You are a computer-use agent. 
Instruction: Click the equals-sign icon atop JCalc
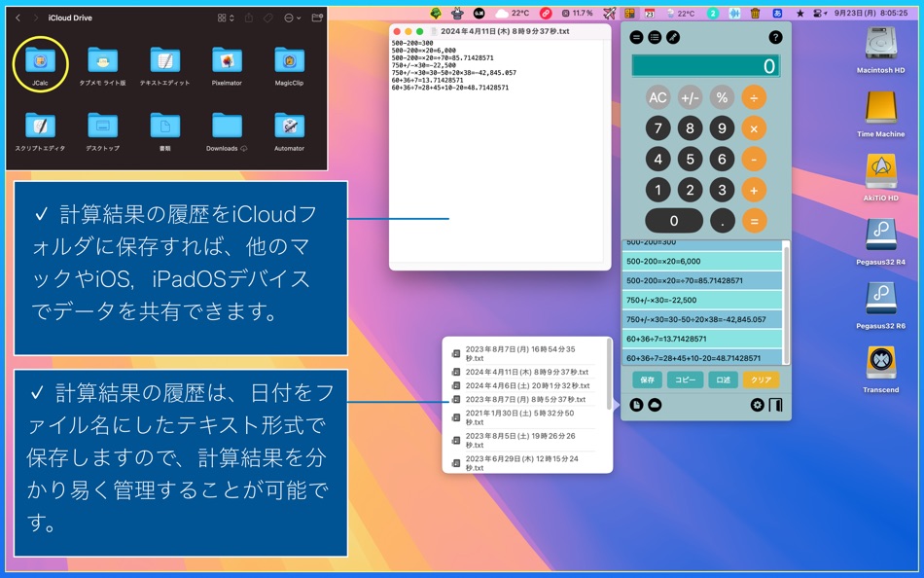pos(636,38)
